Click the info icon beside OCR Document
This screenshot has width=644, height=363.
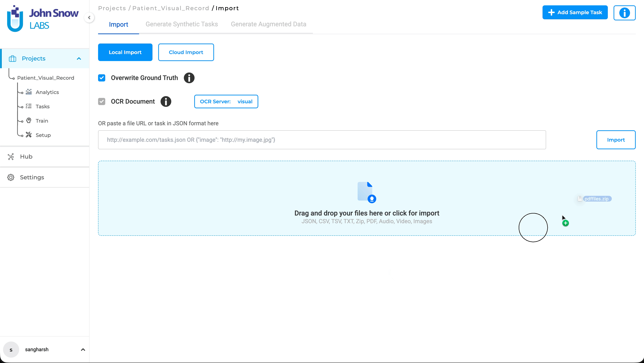(x=166, y=101)
